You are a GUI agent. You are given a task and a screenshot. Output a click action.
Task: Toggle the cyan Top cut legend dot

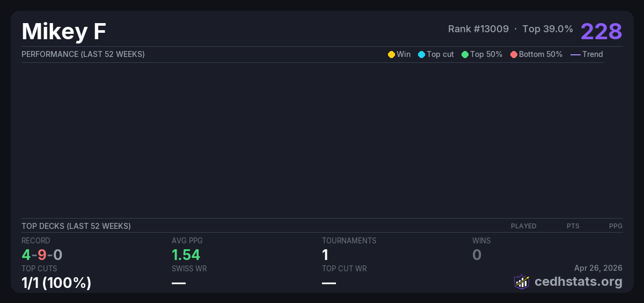click(421, 54)
